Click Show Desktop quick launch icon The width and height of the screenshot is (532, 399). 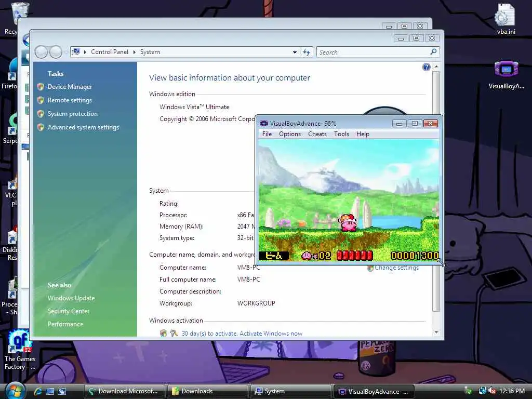[x=50, y=391]
